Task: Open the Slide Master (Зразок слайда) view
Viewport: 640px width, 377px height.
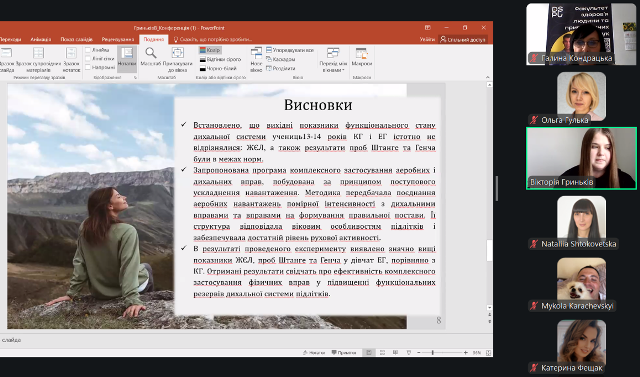Action: (x=7, y=60)
